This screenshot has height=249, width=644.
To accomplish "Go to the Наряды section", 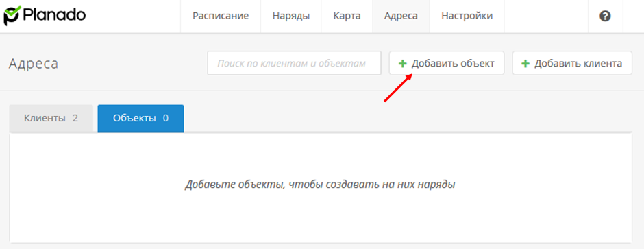I will click(290, 16).
